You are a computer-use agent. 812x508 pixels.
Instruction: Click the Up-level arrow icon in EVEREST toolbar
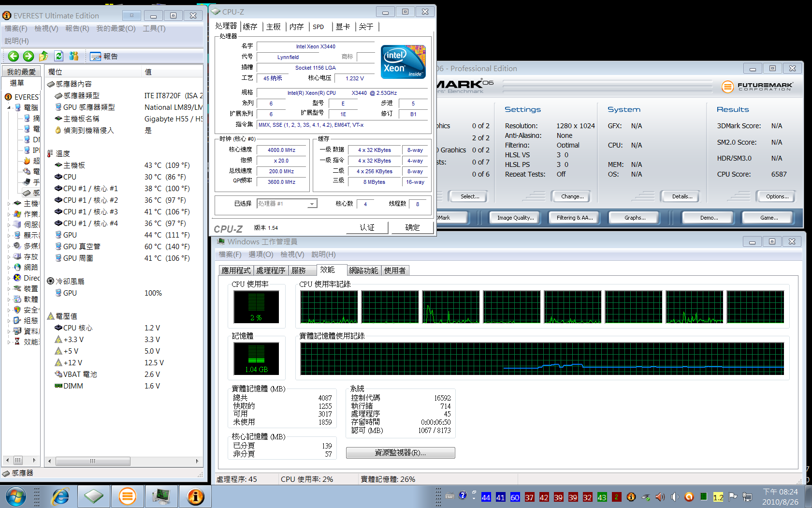point(43,56)
